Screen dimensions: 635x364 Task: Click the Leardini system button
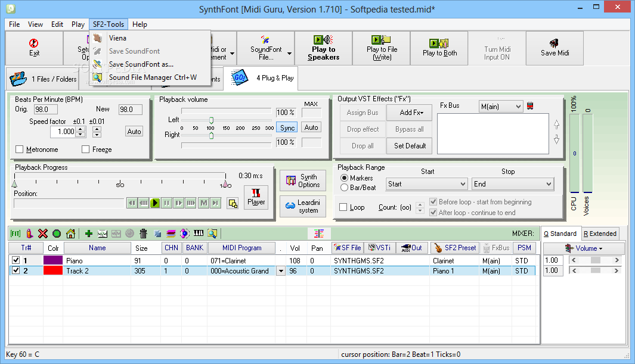(x=303, y=206)
